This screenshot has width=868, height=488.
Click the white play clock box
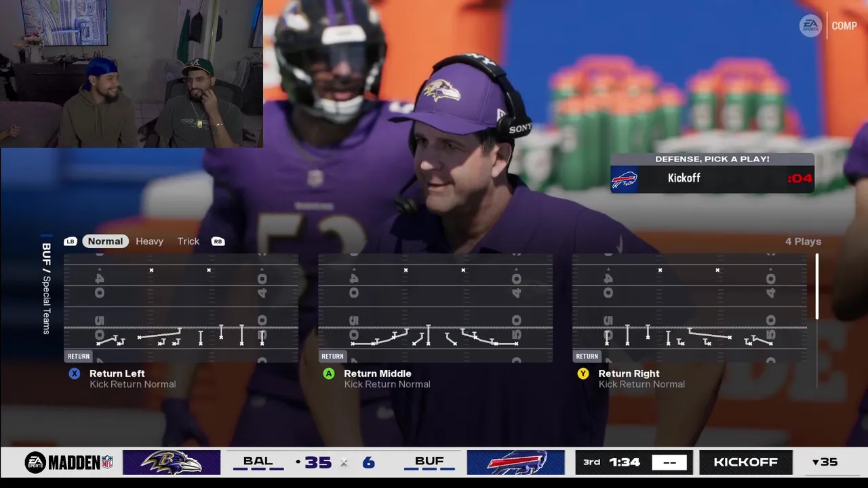(669, 462)
